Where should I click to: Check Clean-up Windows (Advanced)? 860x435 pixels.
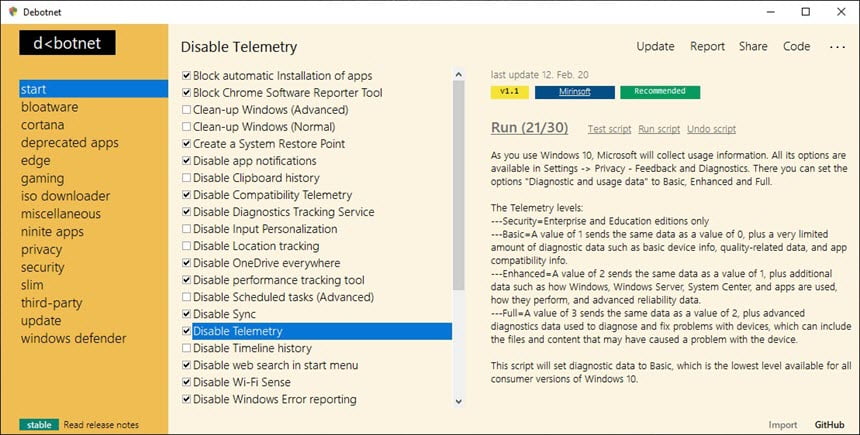(186, 110)
